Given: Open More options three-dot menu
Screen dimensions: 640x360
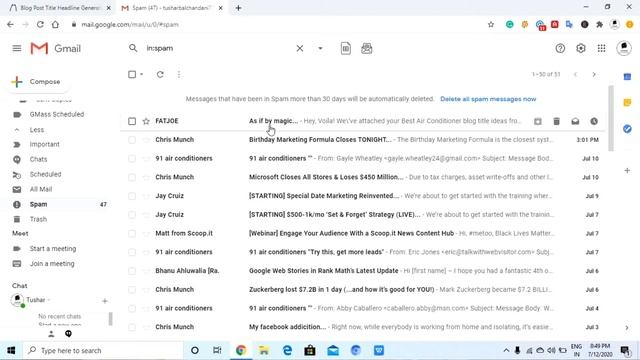Looking at the screenshot, I should coord(179,75).
